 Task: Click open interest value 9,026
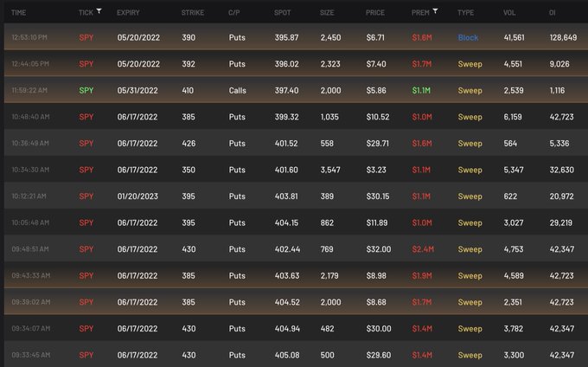point(559,64)
